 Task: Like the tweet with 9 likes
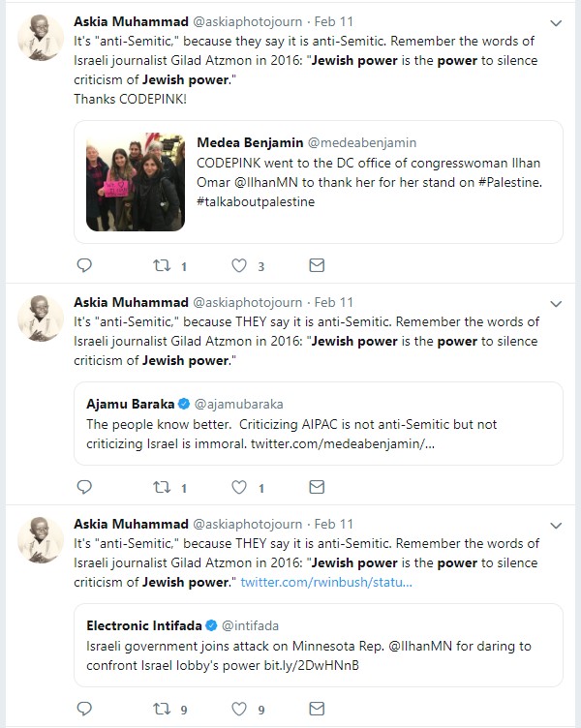click(239, 709)
